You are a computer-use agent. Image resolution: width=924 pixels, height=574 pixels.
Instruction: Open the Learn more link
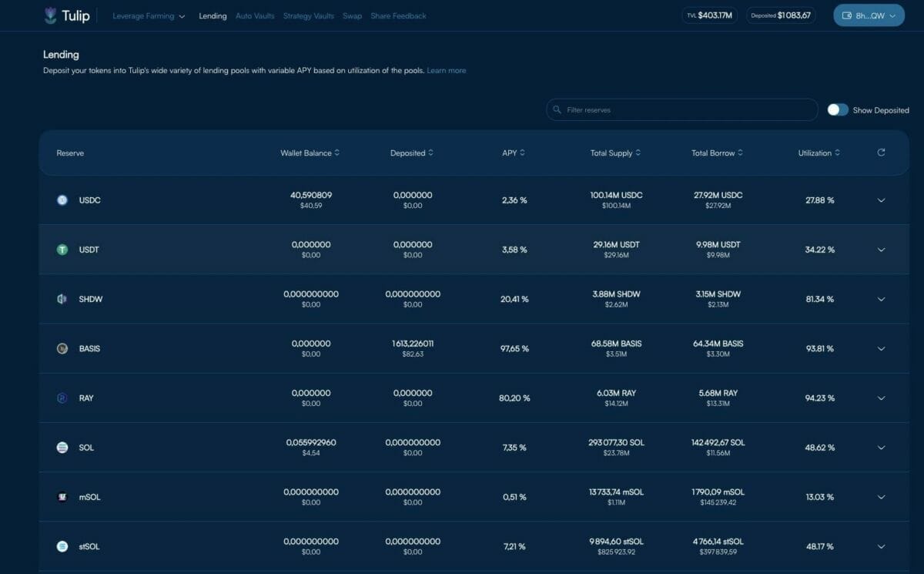tap(447, 70)
